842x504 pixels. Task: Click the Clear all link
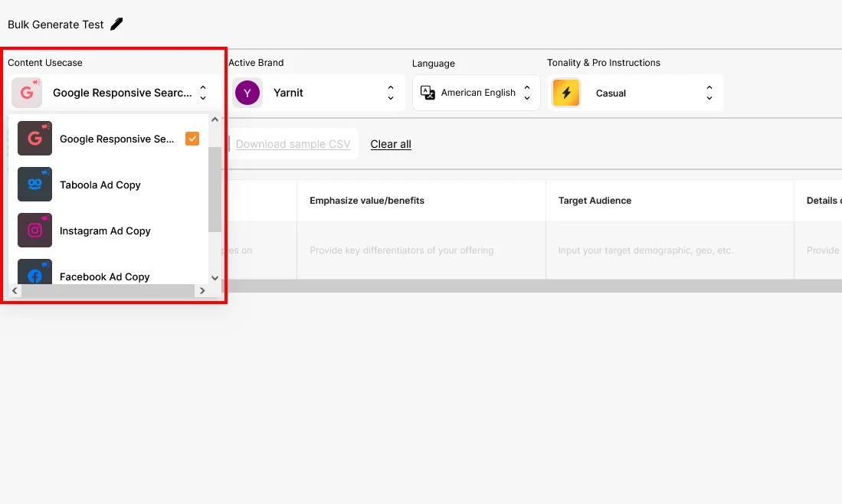391,144
